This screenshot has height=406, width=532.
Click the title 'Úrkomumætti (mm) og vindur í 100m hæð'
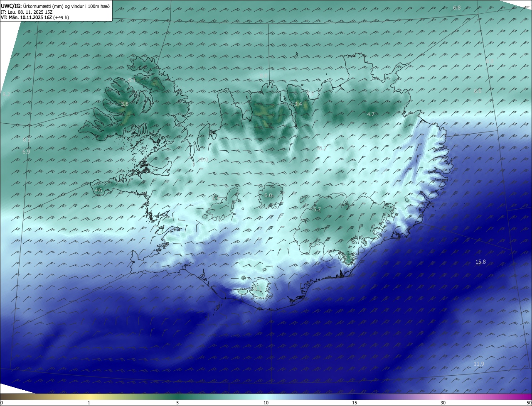click(66, 6)
